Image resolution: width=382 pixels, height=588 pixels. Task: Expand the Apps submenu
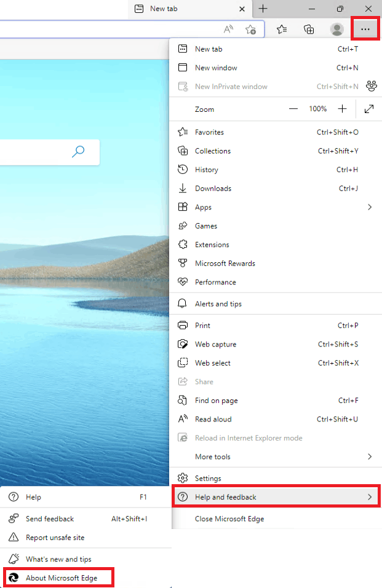pos(276,207)
